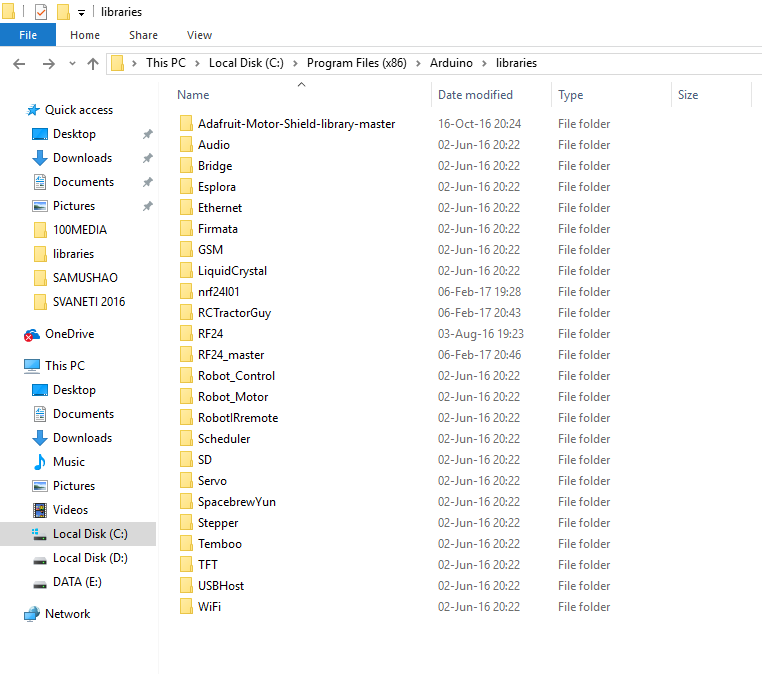
Task: Switch to the Home ribbon tab
Action: [x=85, y=35]
